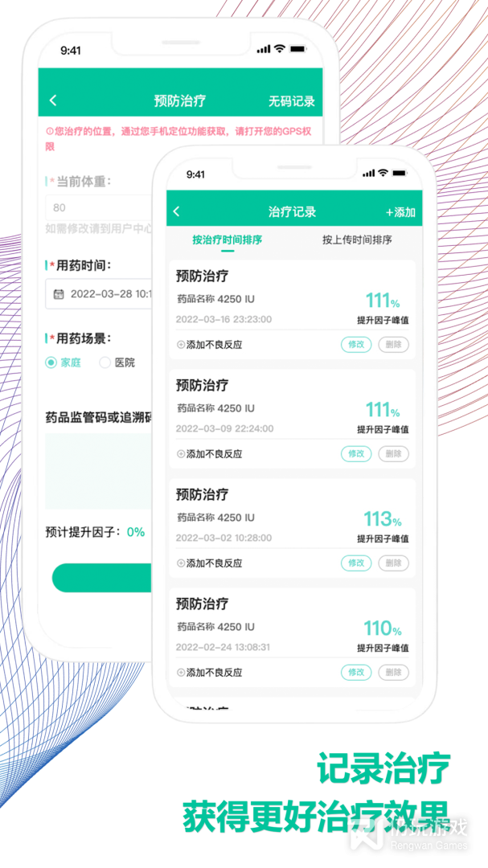This screenshot has height=868, width=488.
Task: Tap back arrow on 治疗记录 screen
Action: click(177, 212)
